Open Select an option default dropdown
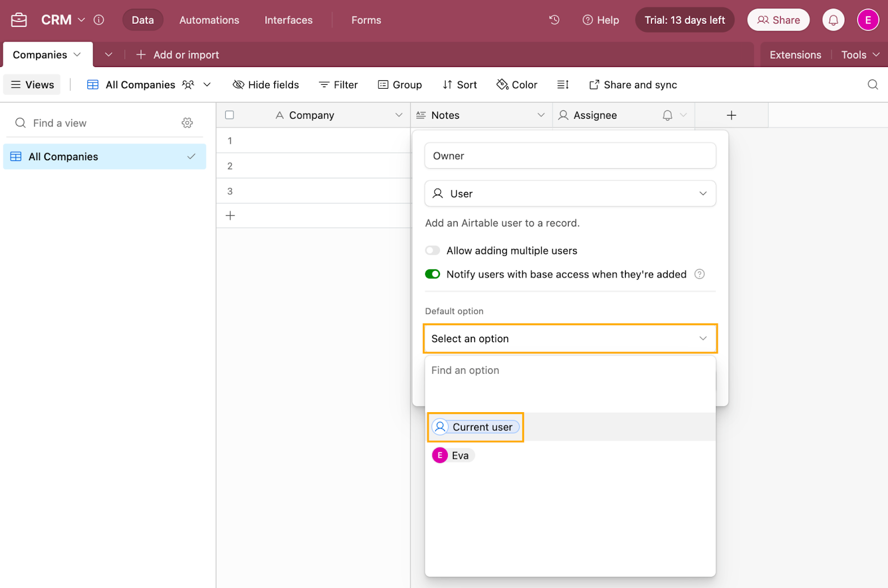 pyautogui.click(x=570, y=339)
